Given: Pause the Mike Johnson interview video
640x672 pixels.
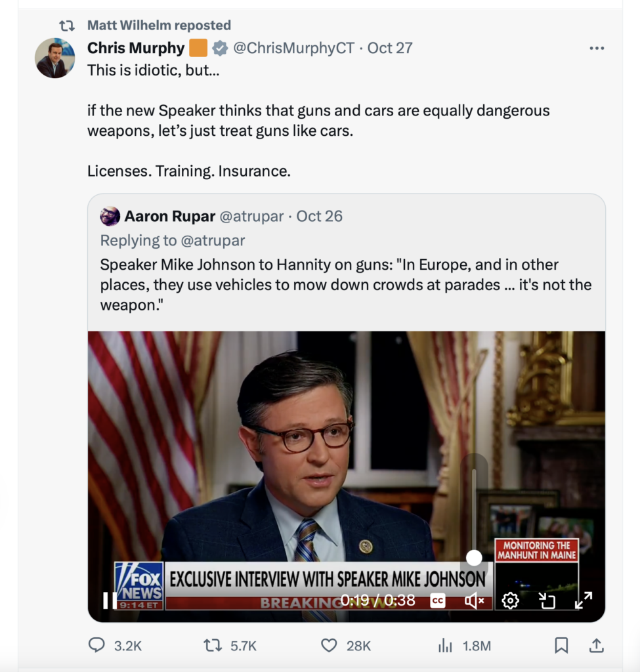Looking at the screenshot, I should click(110, 600).
